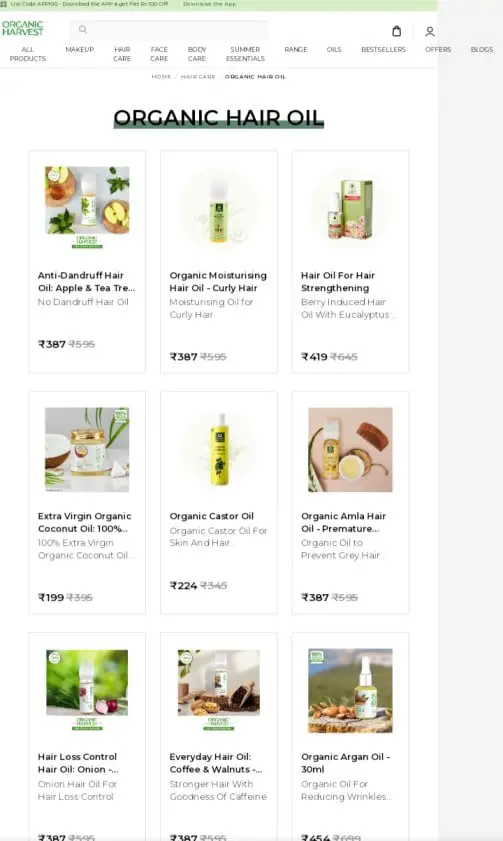Screen dimensions: 503x841
Task: Click Download the App banner link
Action: pyautogui.click(x=209, y=4)
